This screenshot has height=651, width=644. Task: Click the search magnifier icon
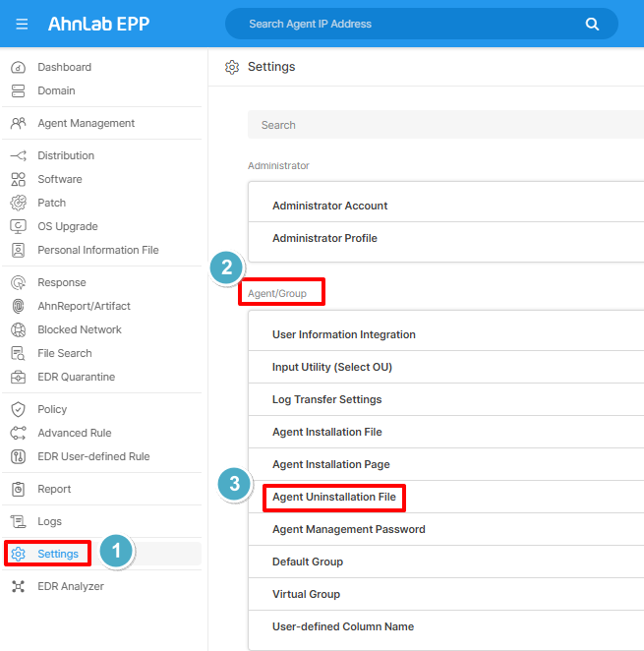coord(592,24)
